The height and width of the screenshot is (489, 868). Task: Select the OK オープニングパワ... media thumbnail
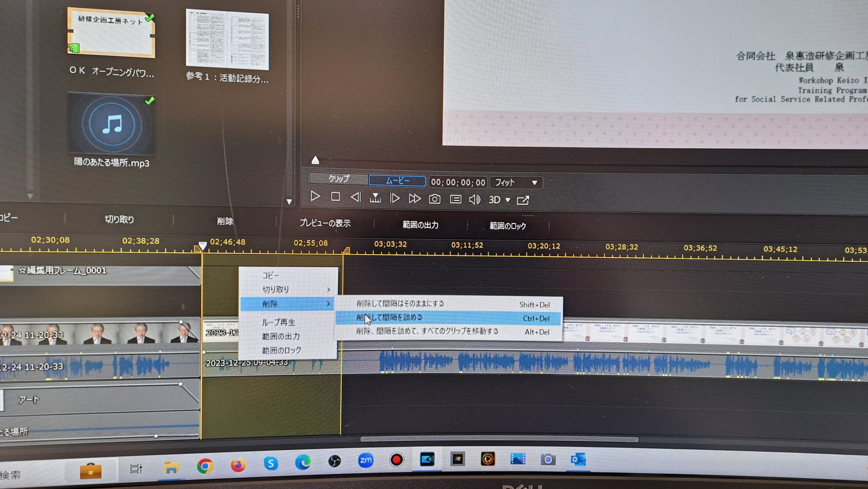(111, 33)
